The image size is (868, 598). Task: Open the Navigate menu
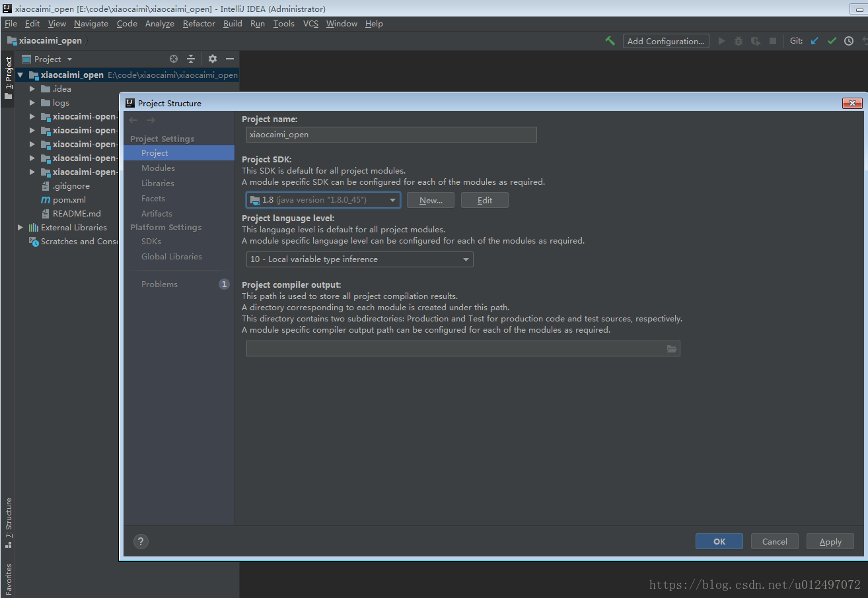[91, 24]
